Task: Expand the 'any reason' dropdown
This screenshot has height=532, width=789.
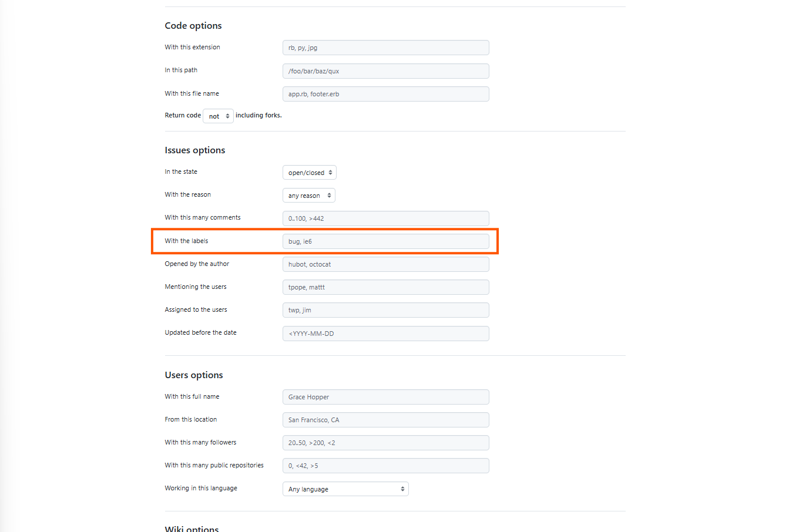Action: (x=309, y=196)
